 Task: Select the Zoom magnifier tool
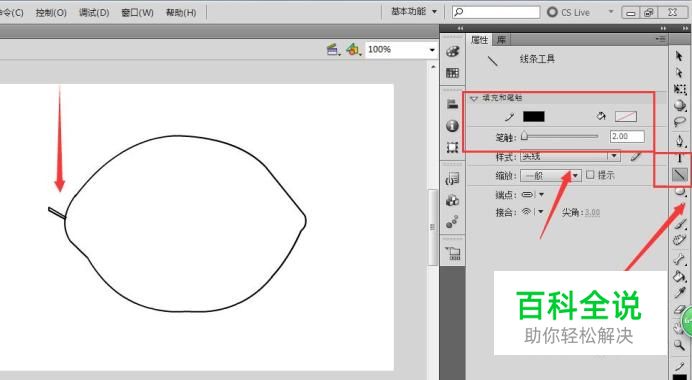coord(680,345)
